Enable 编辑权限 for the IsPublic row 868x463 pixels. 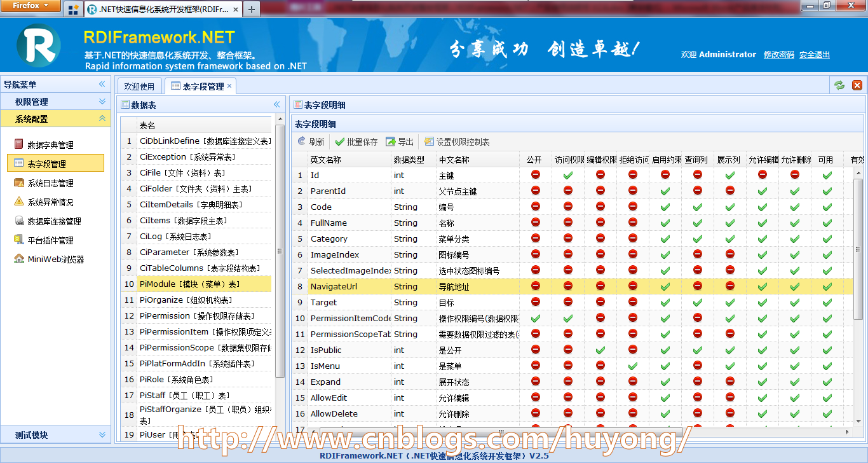tap(600, 350)
